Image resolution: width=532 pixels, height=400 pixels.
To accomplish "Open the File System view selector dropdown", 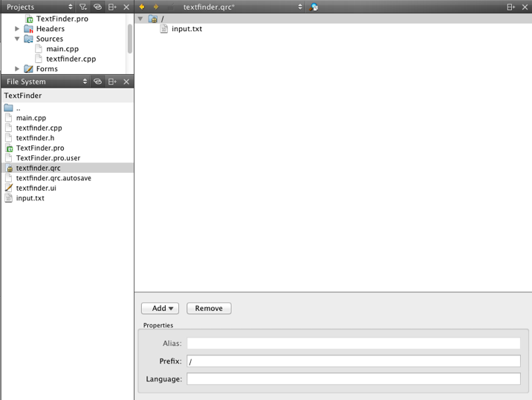I will pyautogui.click(x=85, y=82).
